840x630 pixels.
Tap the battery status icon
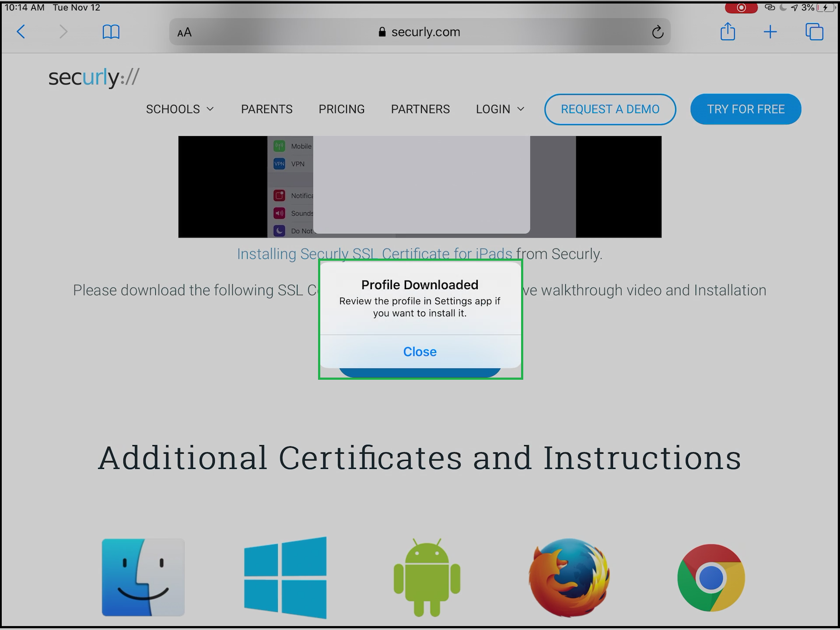click(826, 7)
